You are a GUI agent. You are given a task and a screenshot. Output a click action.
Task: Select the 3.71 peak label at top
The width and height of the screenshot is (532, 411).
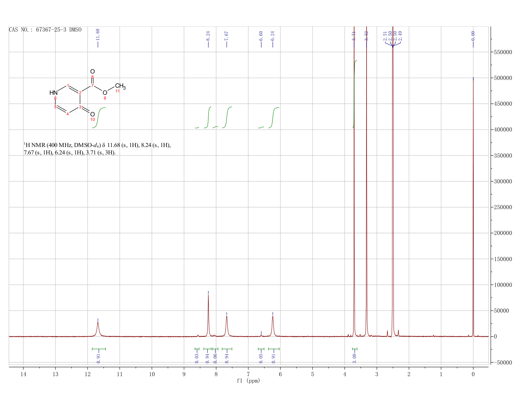(x=354, y=35)
